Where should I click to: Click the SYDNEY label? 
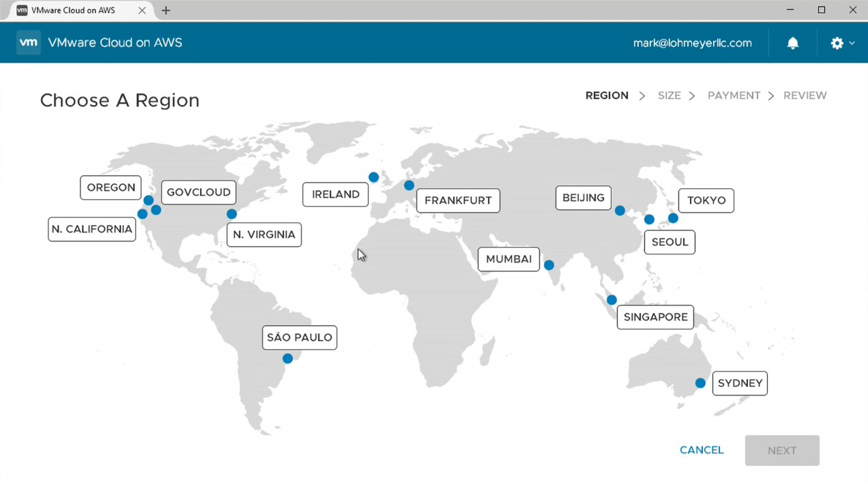point(740,383)
